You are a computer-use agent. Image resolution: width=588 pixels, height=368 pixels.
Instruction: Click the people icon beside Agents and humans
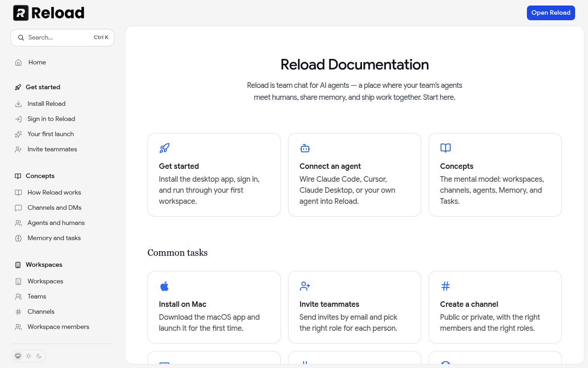[18, 223]
